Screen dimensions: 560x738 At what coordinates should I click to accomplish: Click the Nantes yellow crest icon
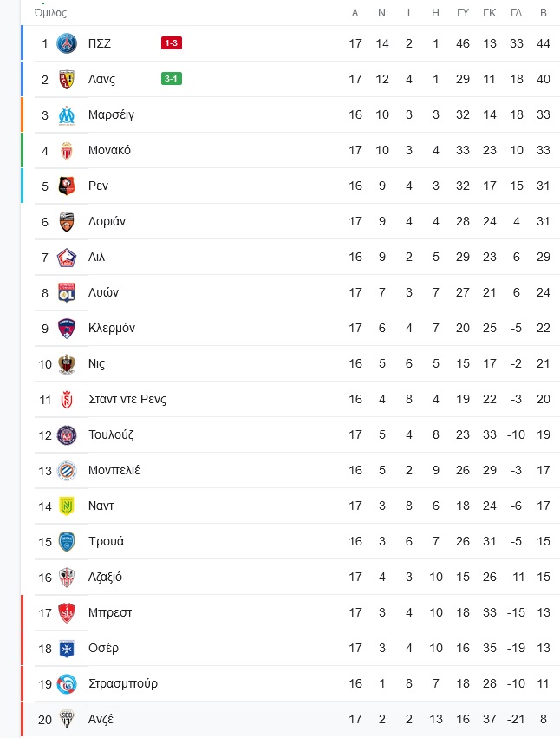point(67,506)
